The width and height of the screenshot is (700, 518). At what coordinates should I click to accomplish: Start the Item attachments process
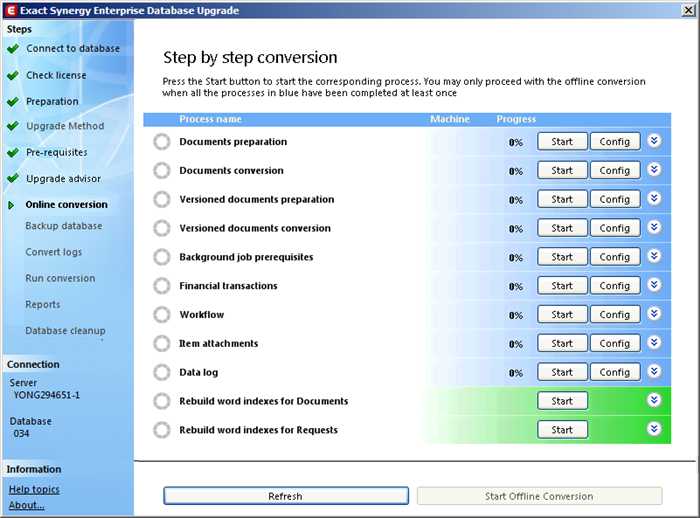coord(562,343)
